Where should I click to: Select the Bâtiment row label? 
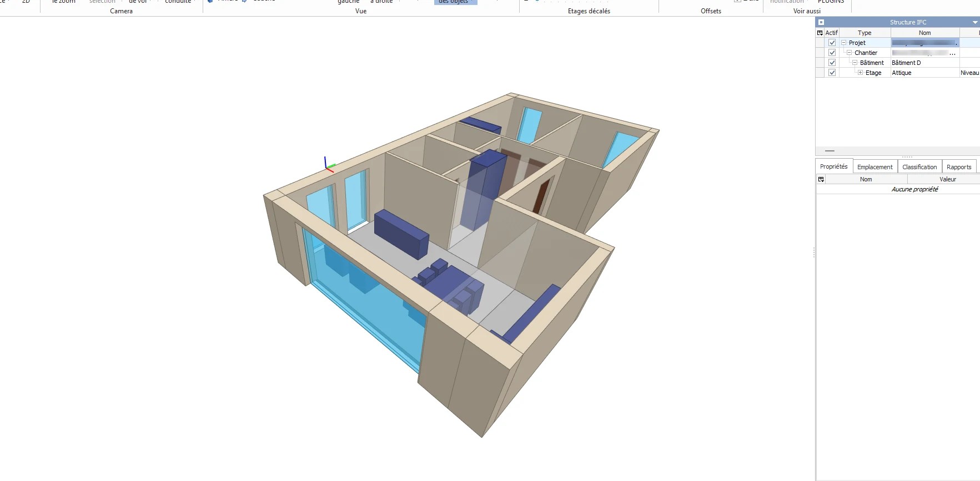(872, 63)
